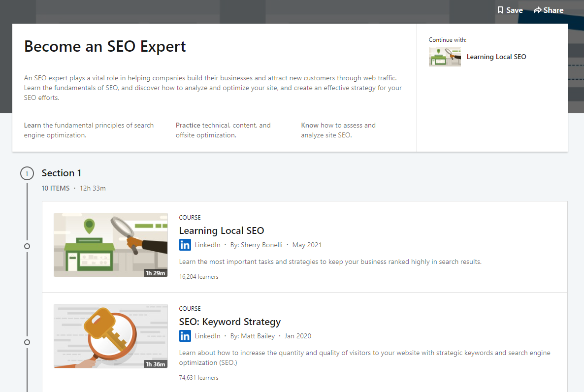584x392 pixels.
Task: Open Learning Local SEO in Continue with
Action: click(x=496, y=57)
